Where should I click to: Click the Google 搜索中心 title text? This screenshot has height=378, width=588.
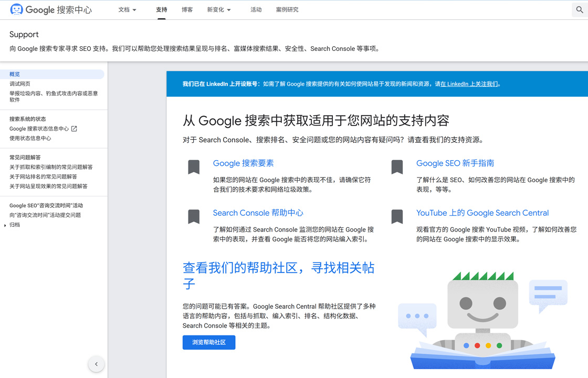click(x=58, y=10)
